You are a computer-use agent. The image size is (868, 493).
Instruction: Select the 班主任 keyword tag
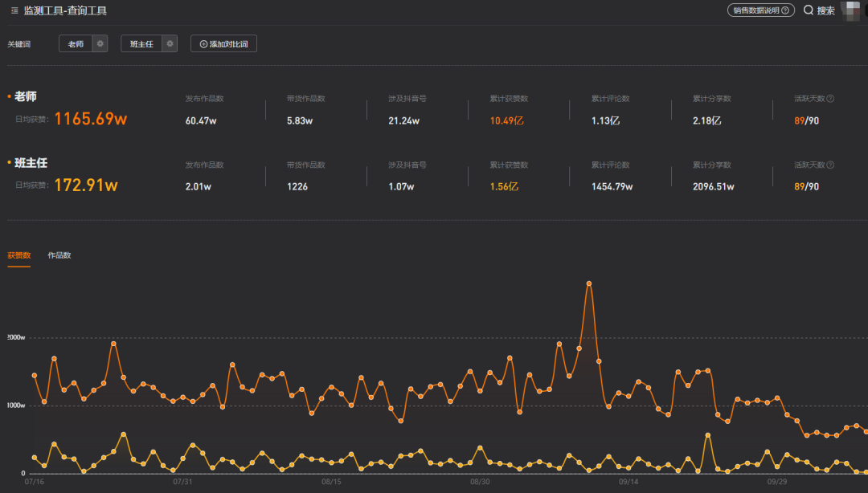pos(141,44)
